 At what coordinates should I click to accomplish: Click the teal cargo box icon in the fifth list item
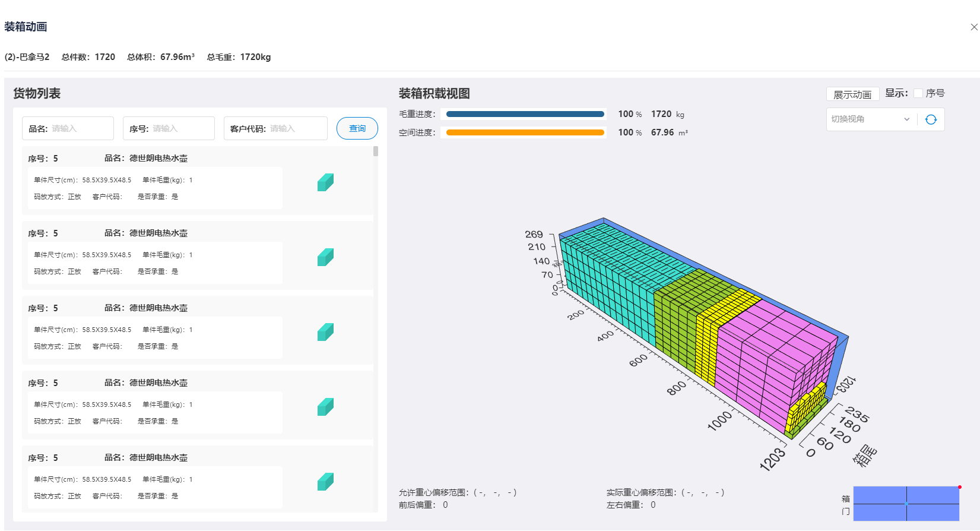point(325,482)
